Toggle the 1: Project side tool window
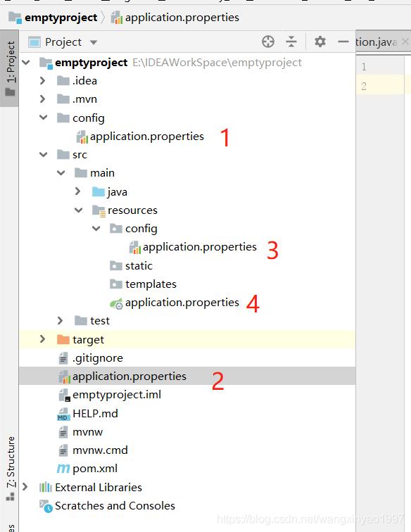The height and width of the screenshot is (532, 411). coord(10,68)
